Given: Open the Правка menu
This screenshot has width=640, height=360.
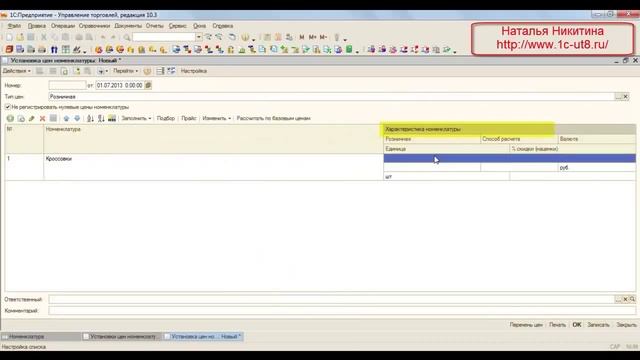Looking at the screenshot, I should click(x=37, y=26).
